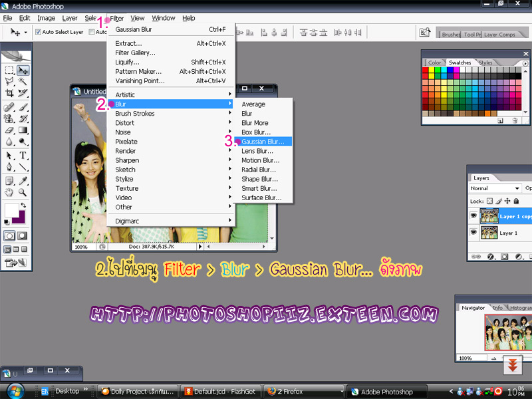Viewport: 532px width, 399px height.
Task: Select the Pen tool
Action: 9,167
